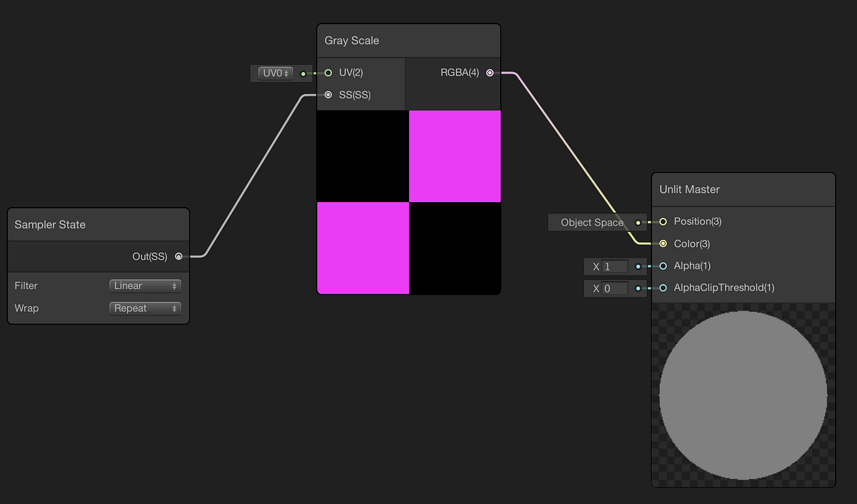The height and width of the screenshot is (504, 857).
Task: Click the checkerboard preview on Gray Scale
Action: pyautogui.click(x=408, y=202)
